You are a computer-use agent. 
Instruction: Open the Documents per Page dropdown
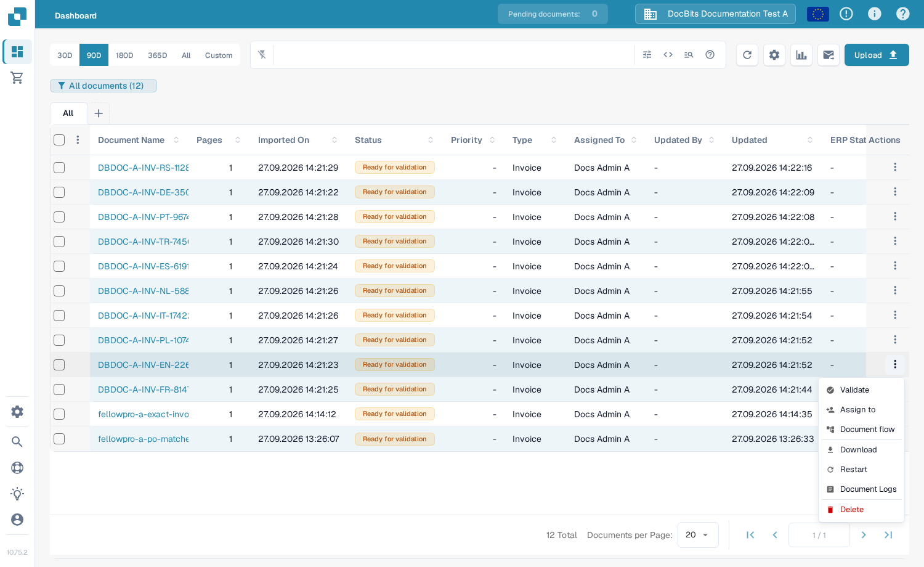(698, 535)
